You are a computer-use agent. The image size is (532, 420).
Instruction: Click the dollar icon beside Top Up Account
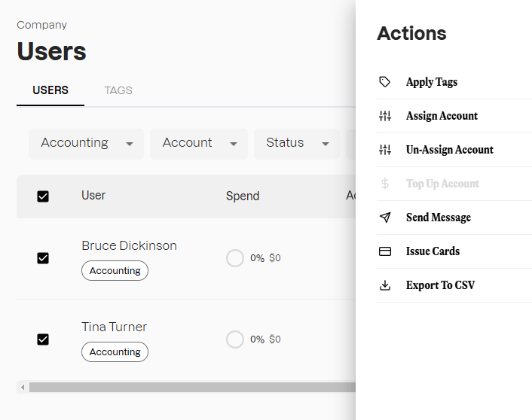[x=385, y=184]
